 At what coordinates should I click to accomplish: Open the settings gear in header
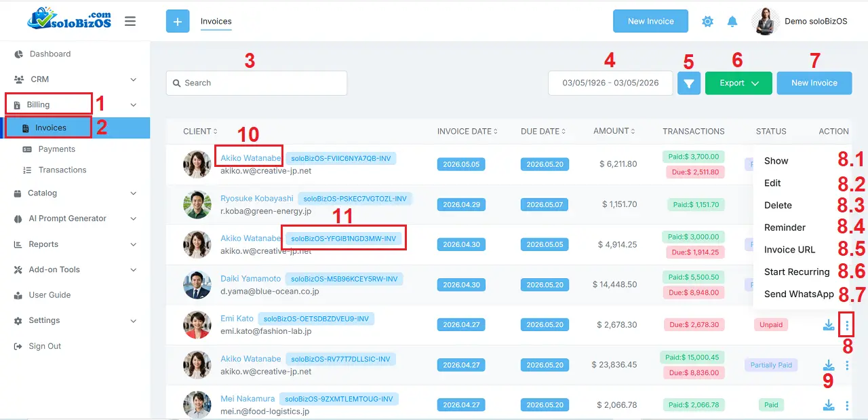pos(707,22)
